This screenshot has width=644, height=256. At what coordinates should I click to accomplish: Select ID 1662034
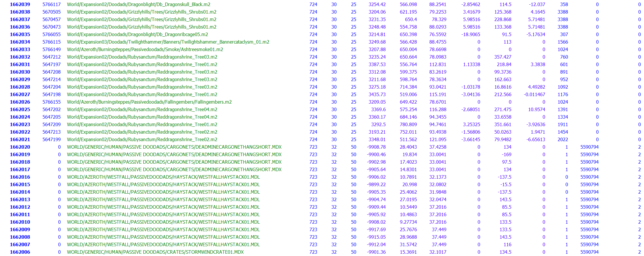20,42
